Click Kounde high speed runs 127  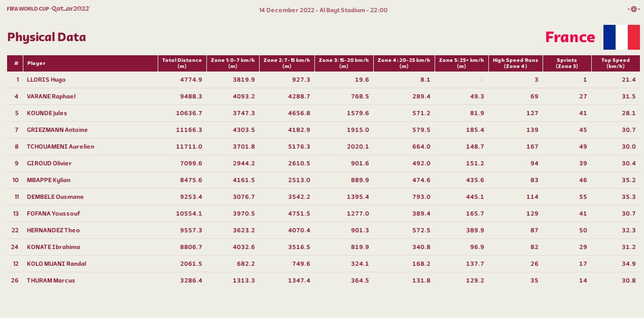point(533,113)
